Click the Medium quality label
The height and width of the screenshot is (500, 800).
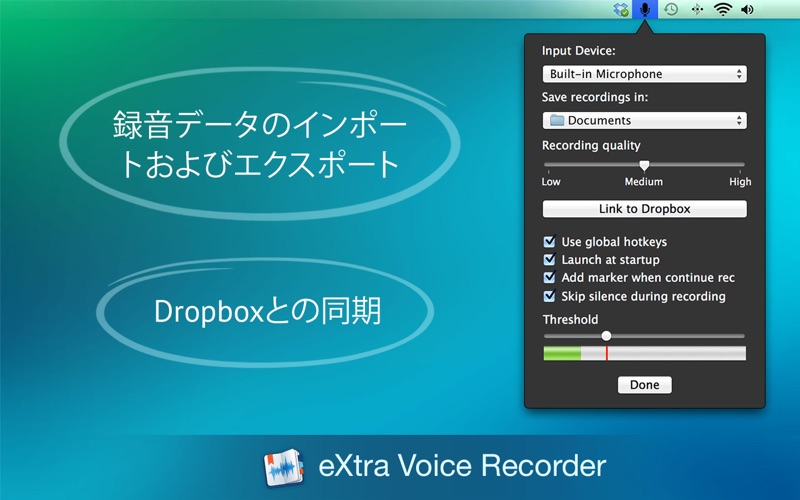click(x=643, y=182)
